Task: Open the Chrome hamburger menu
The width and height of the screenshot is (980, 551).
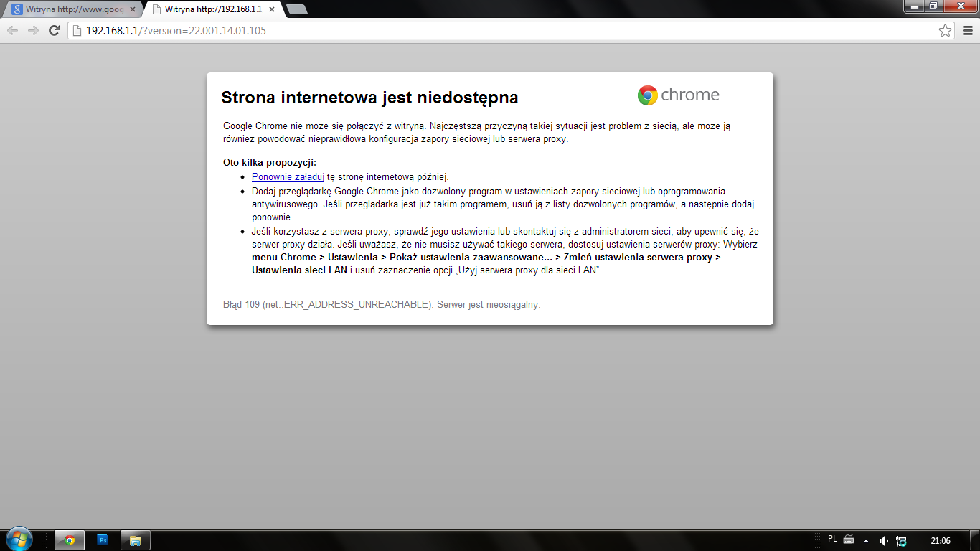Action: (968, 30)
